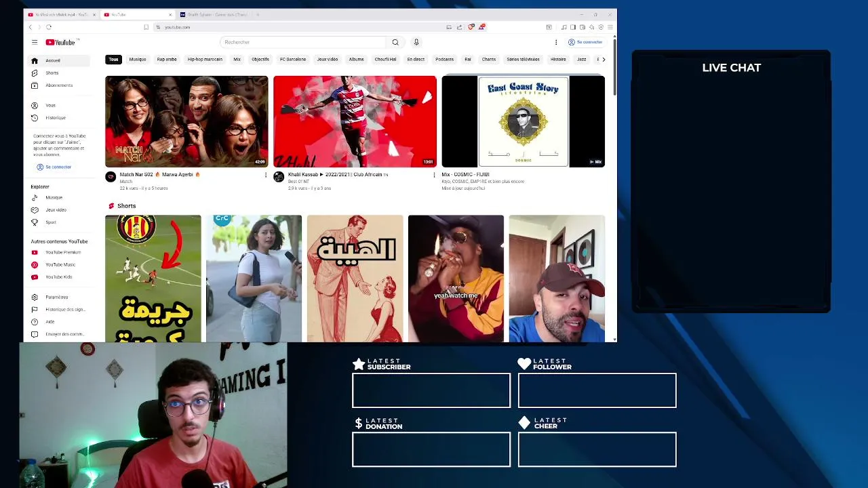
Task: Select the Chants filter chip
Action: 489,60
